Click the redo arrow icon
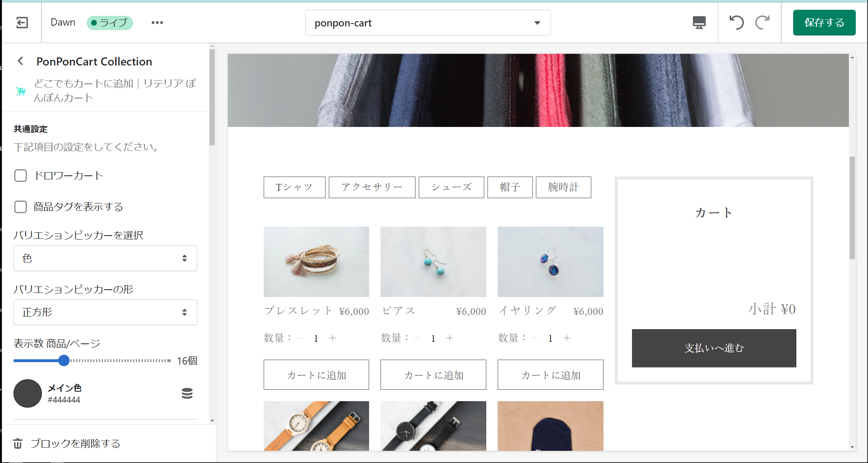This screenshot has height=463, width=868. coord(762,22)
